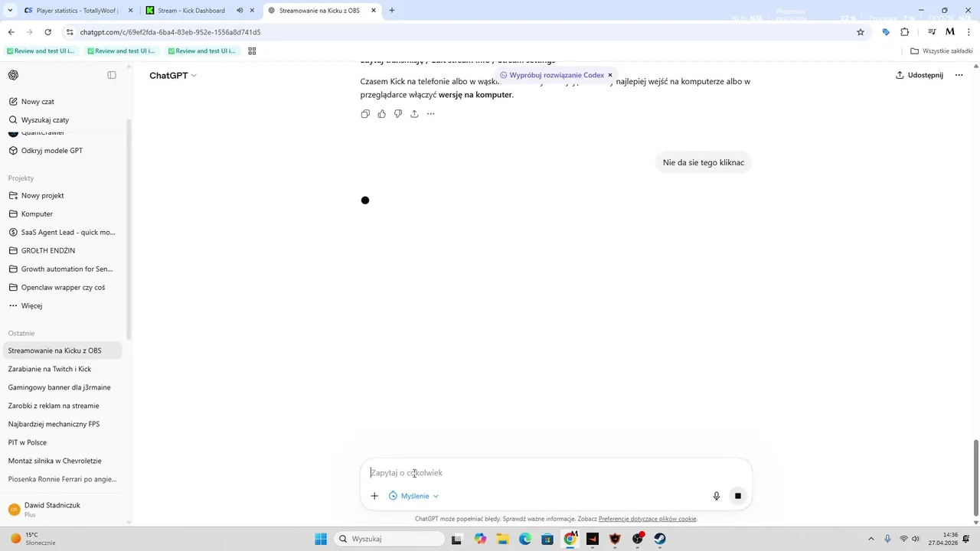Image resolution: width=980 pixels, height=551 pixels.
Task: Open chat Zarabianie na Twitch i Kick
Action: tap(61, 369)
